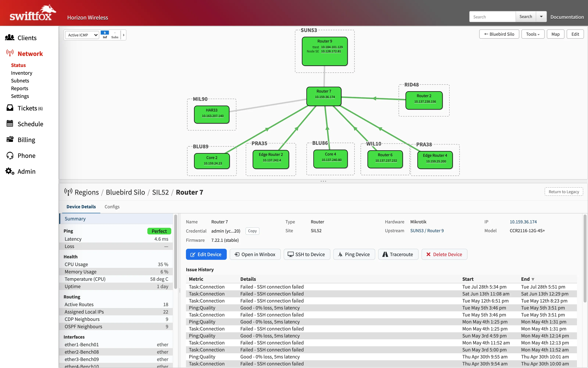588x368 pixels.
Task: Click Ping Device button
Action: point(354,254)
